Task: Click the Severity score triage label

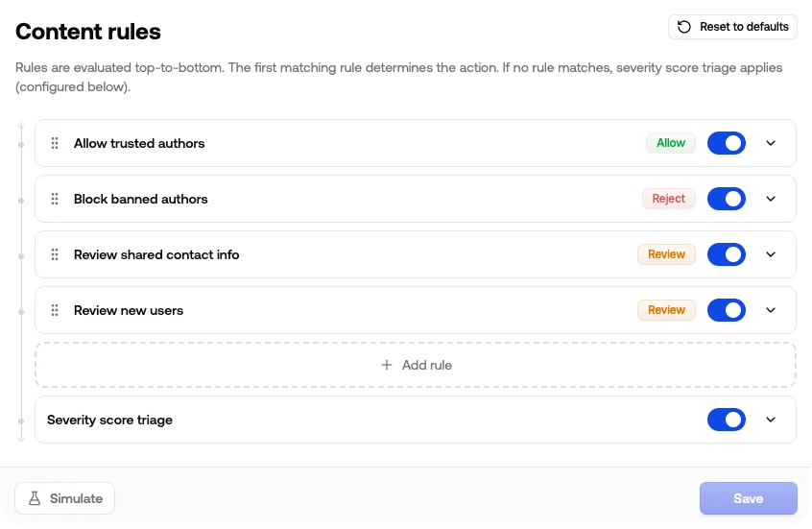Action: [109, 421]
